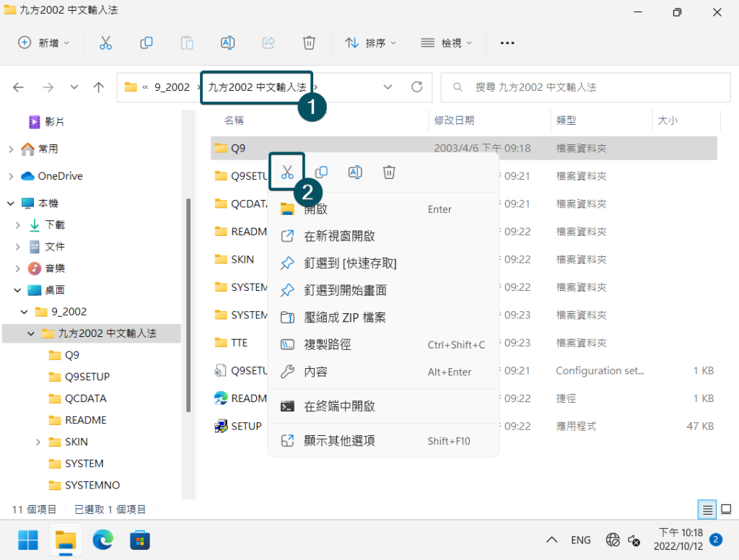Choose 內容 (Properties) in context menu
Image resolution: width=739 pixels, height=560 pixels.
pyautogui.click(x=382, y=372)
